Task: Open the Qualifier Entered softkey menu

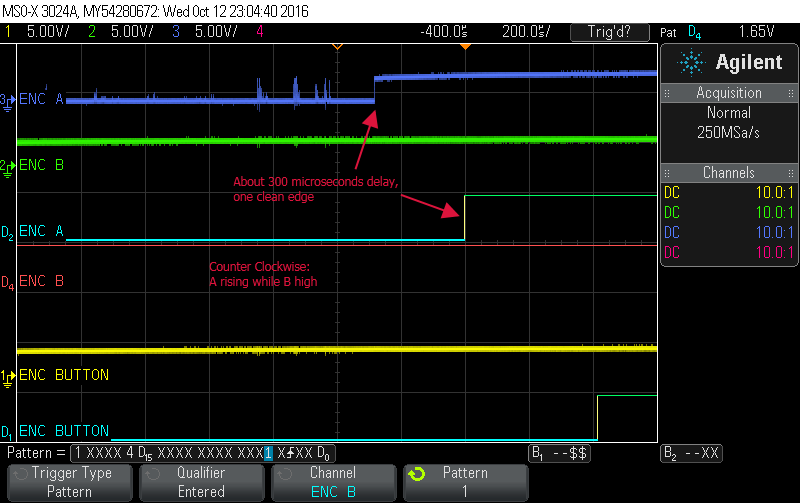Action: click(x=201, y=482)
